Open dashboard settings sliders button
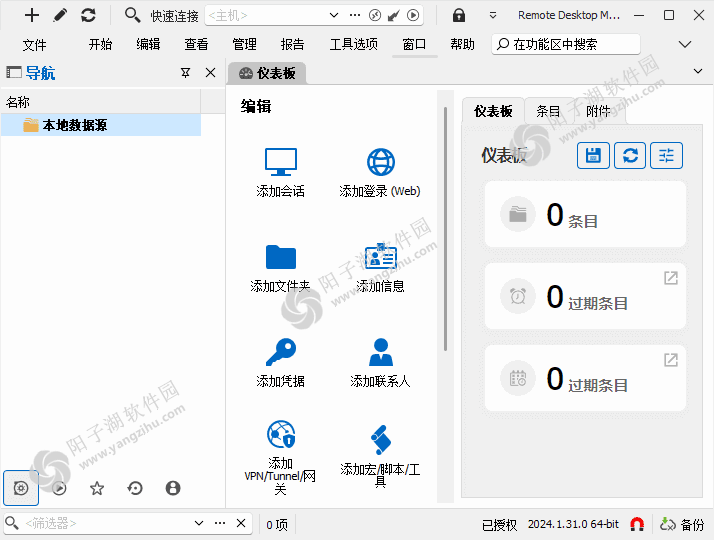Image resolution: width=714 pixels, height=540 pixels. 666,156
